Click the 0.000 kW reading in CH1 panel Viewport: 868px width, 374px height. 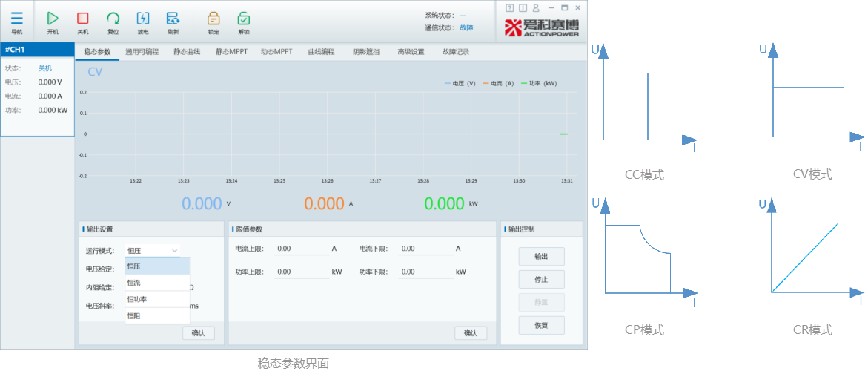[53, 110]
